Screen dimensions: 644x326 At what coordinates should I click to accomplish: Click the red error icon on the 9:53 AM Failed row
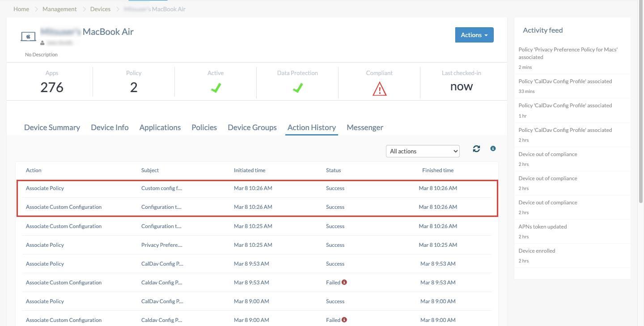click(x=344, y=282)
